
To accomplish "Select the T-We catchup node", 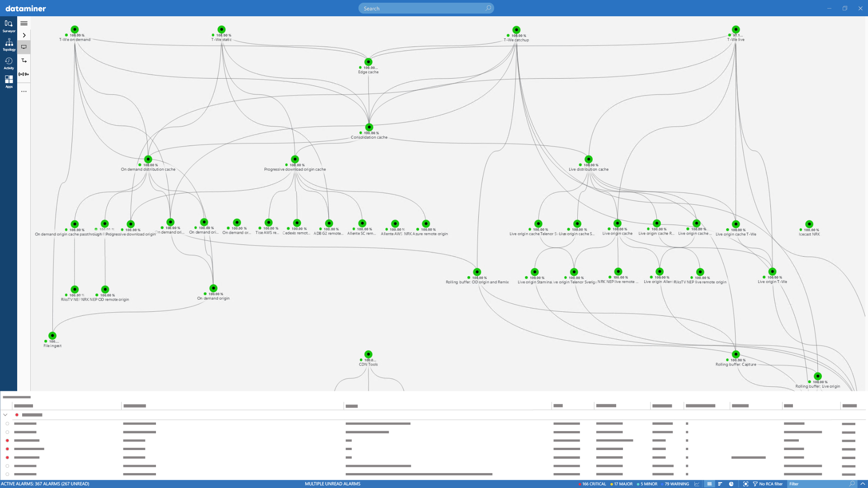I will click(x=516, y=30).
